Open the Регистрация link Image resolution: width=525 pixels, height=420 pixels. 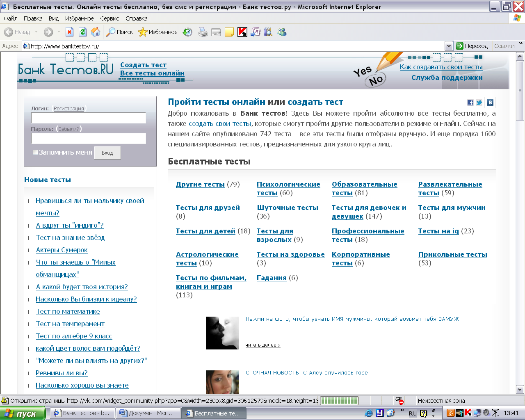click(x=69, y=109)
